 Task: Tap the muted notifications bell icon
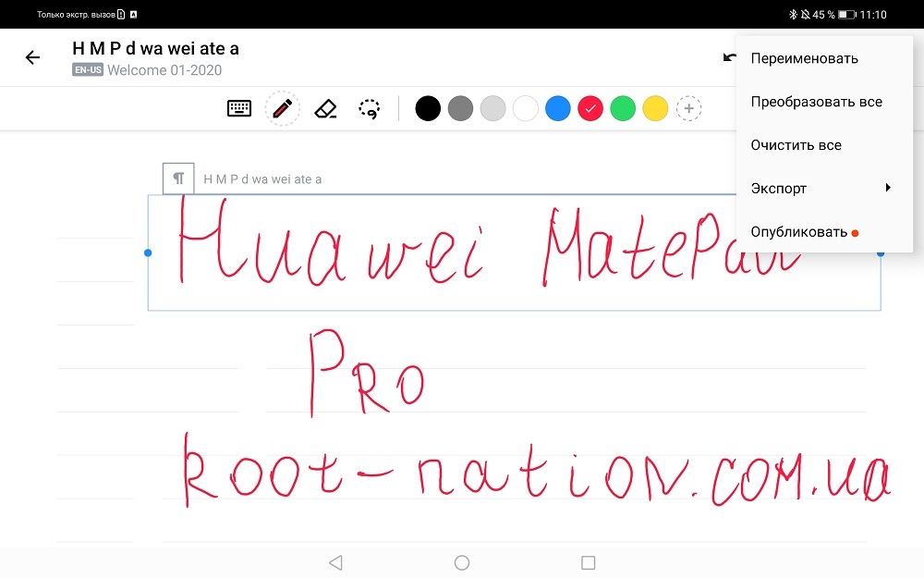pos(805,15)
